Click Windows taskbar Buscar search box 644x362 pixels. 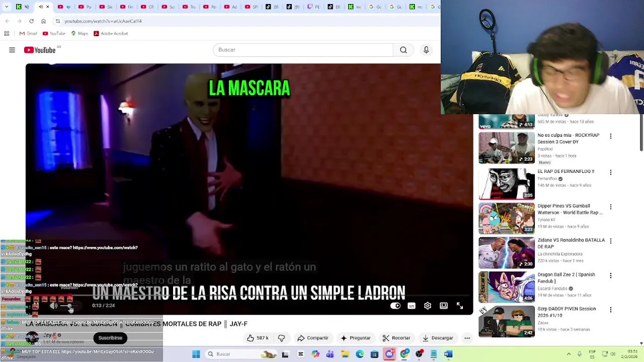point(241,354)
